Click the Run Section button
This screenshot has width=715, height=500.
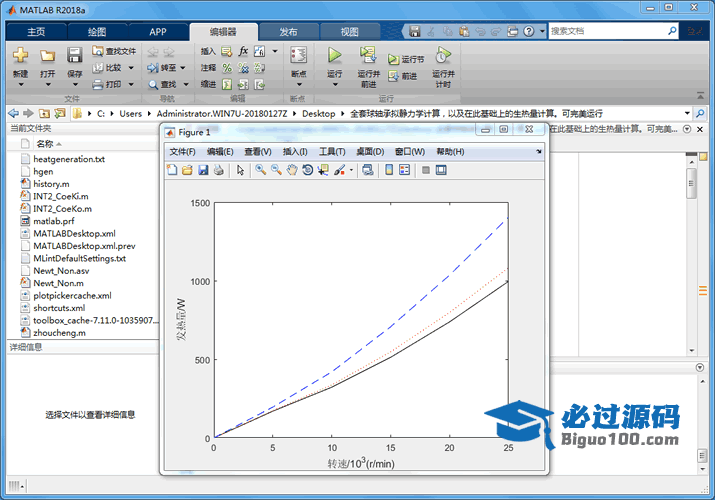pos(406,59)
